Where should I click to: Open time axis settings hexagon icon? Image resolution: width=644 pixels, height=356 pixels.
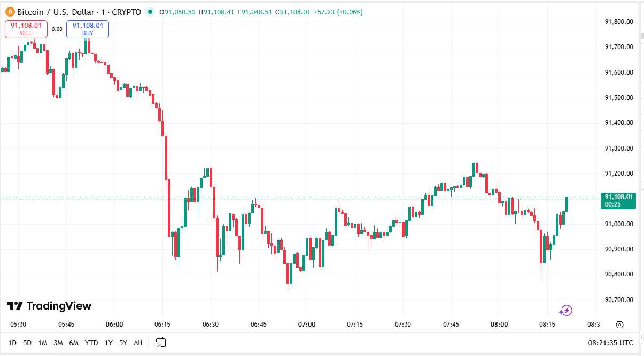point(619,325)
